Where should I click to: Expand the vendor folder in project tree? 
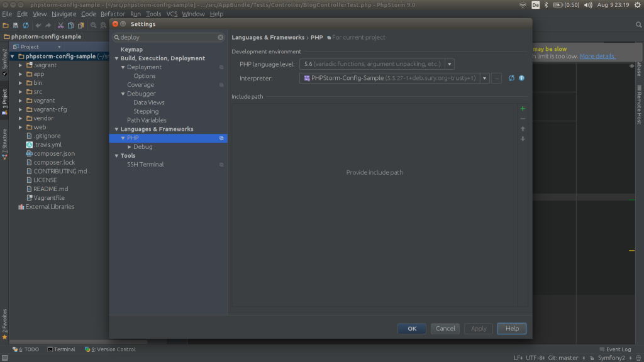point(21,118)
